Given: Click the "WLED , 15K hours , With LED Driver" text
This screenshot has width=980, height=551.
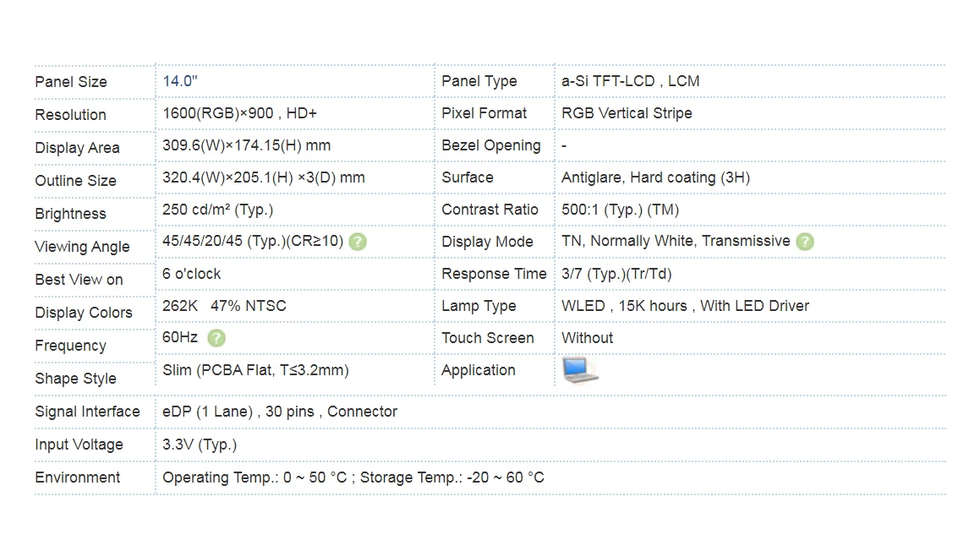Looking at the screenshot, I should point(686,306).
